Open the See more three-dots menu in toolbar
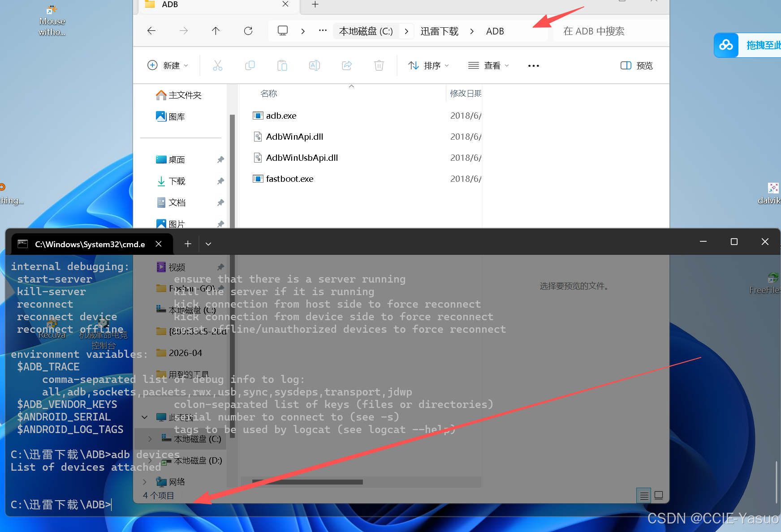Viewport: 781px width, 532px height. click(x=533, y=66)
